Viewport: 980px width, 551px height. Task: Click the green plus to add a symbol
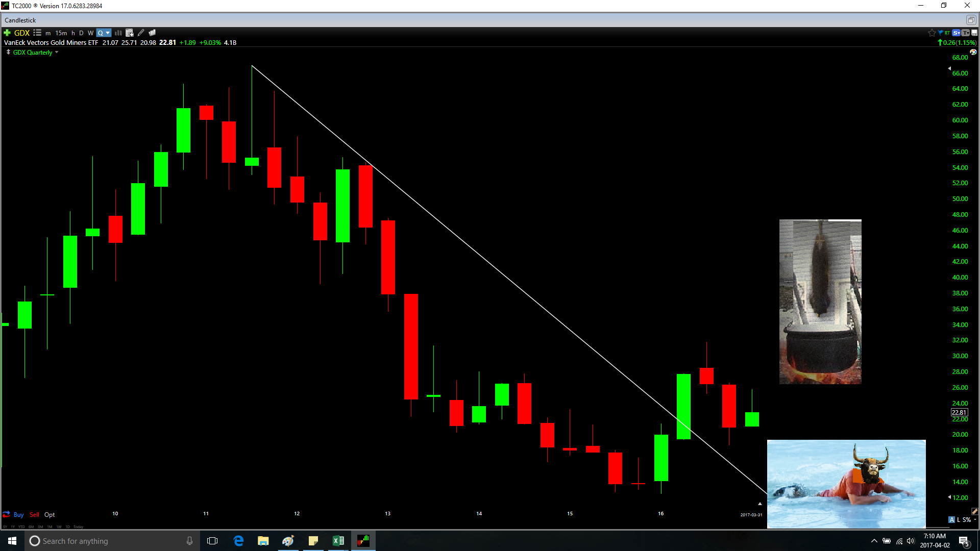point(7,33)
